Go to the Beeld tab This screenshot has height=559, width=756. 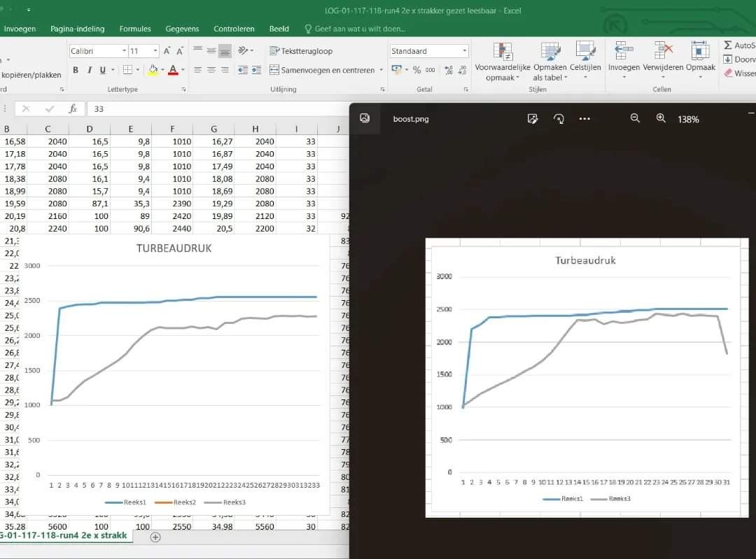click(x=279, y=29)
